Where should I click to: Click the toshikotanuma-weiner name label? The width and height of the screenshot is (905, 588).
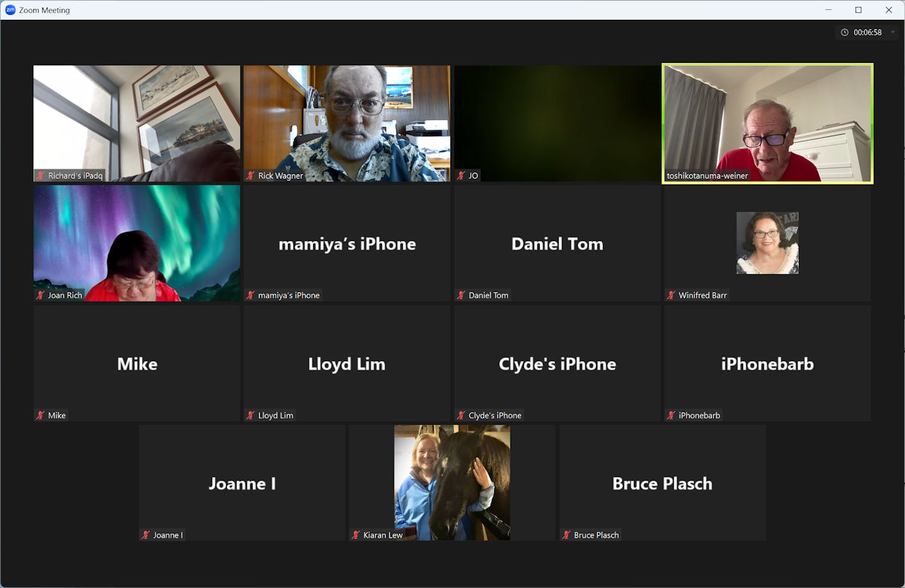(x=707, y=175)
